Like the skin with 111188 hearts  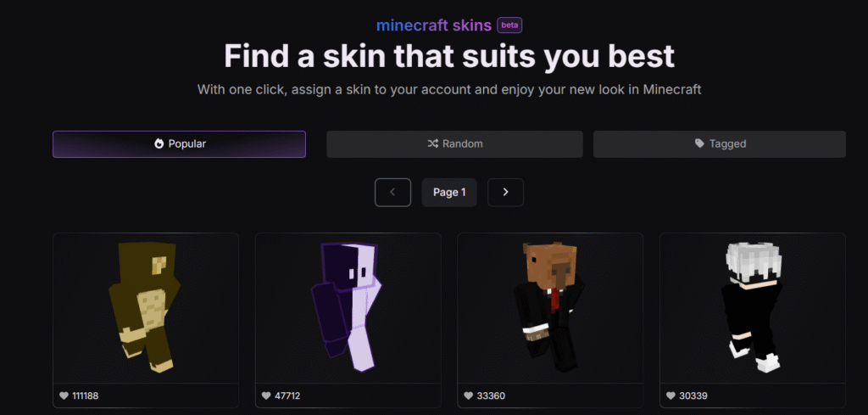(x=64, y=395)
